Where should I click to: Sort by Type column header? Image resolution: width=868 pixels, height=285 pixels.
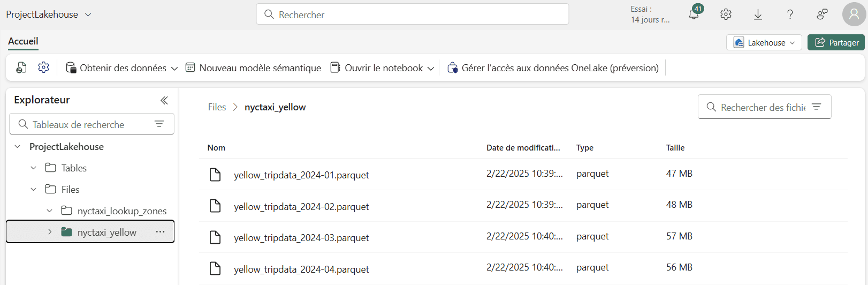[585, 148]
